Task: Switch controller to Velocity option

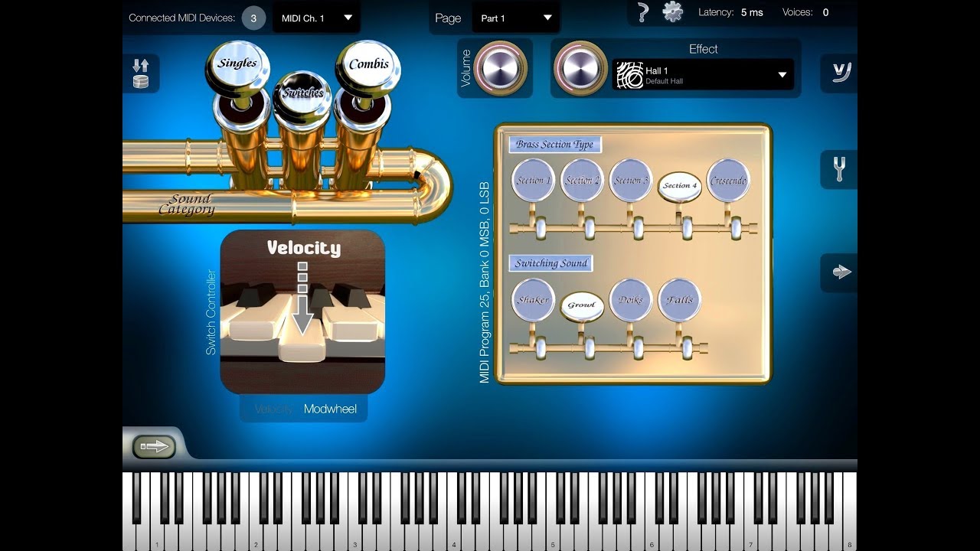Action: pos(273,409)
